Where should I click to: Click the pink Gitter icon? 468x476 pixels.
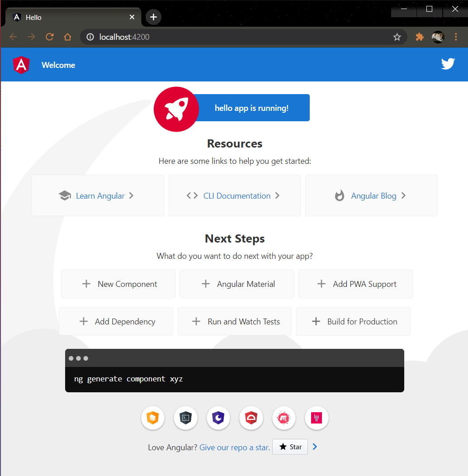tap(317, 418)
